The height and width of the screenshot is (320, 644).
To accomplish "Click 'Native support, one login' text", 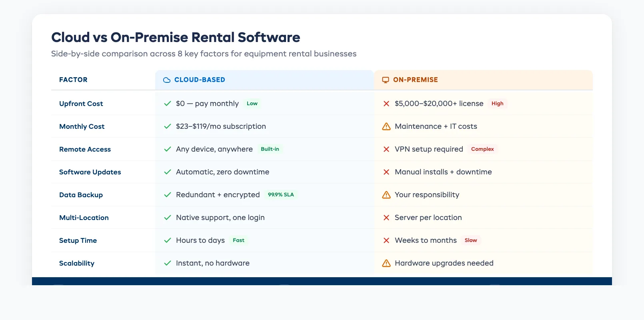I will (220, 218).
